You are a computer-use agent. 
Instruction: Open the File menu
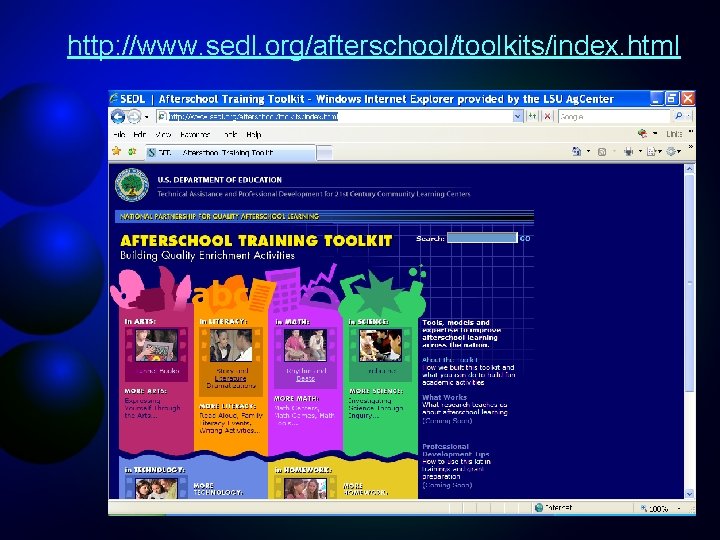[119, 134]
